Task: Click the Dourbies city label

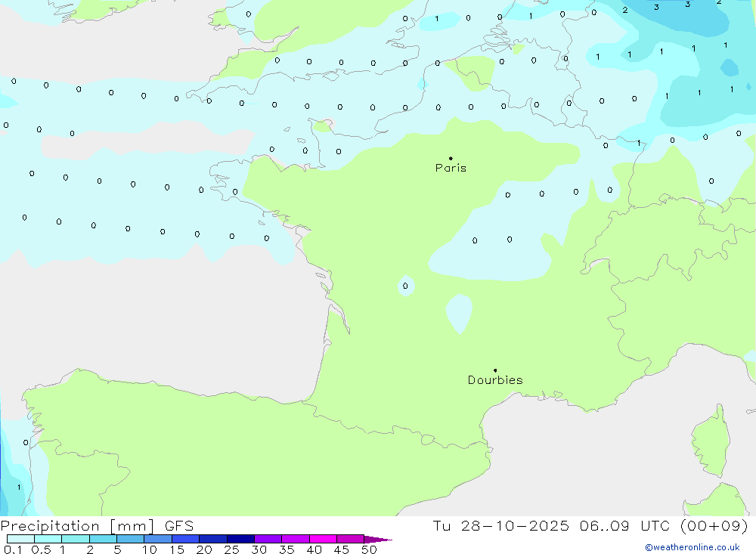Action: 495,380
